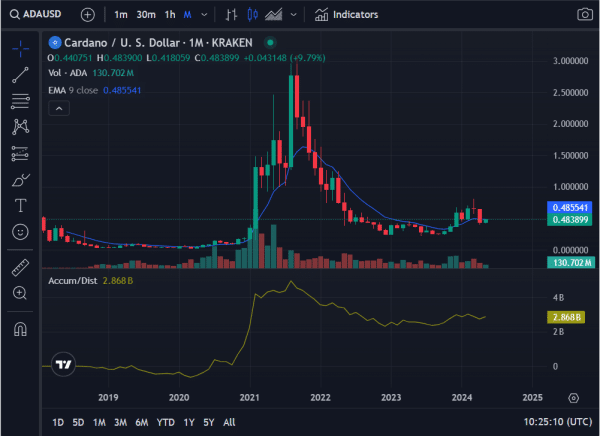Click the add symbol plus icon
This screenshot has height=436, width=600.
(88, 15)
